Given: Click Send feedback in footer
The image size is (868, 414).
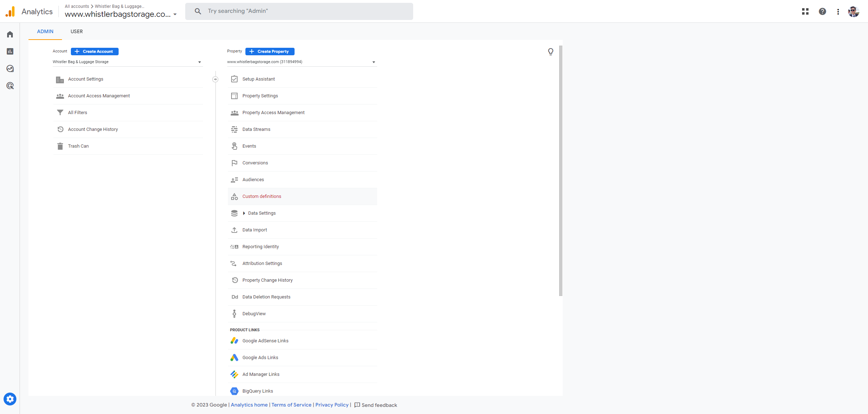Looking at the screenshot, I should pyautogui.click(x=376, y=405).
